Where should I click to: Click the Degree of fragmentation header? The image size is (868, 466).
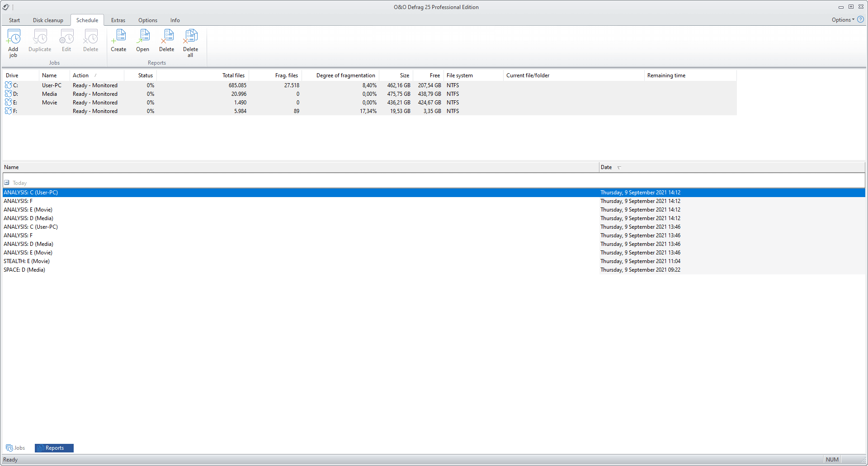click(x=340, y=75)
